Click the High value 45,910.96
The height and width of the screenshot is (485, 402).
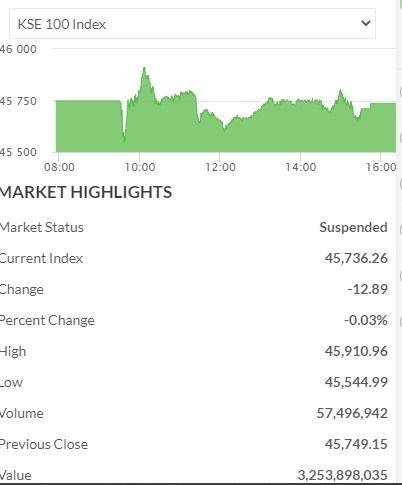[x=356, y=351]
